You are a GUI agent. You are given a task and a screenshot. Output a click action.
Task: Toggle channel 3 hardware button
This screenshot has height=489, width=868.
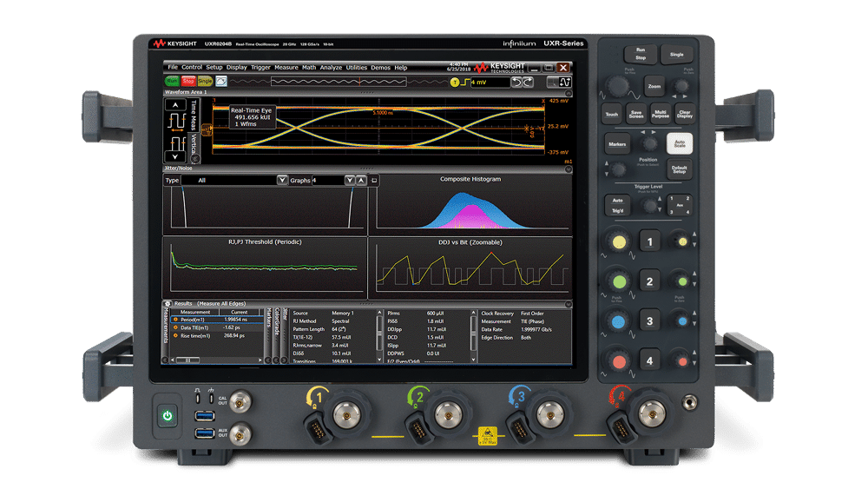649,321
